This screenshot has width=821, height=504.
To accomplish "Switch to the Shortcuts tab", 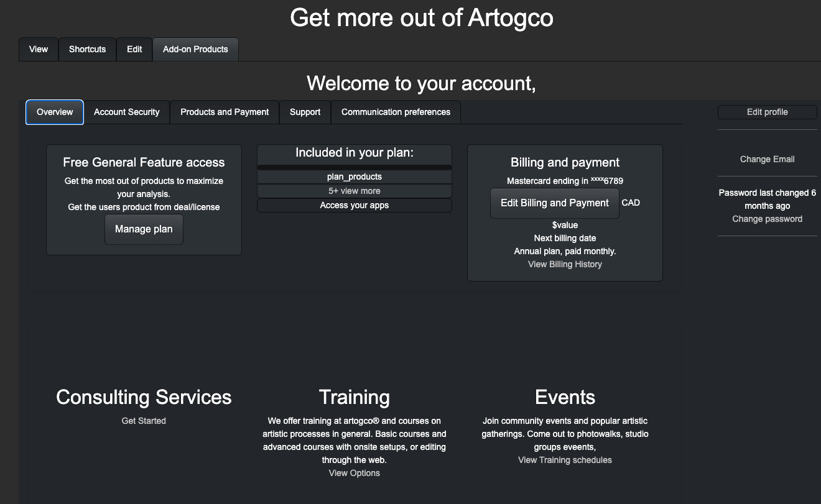I will [88, 49].
